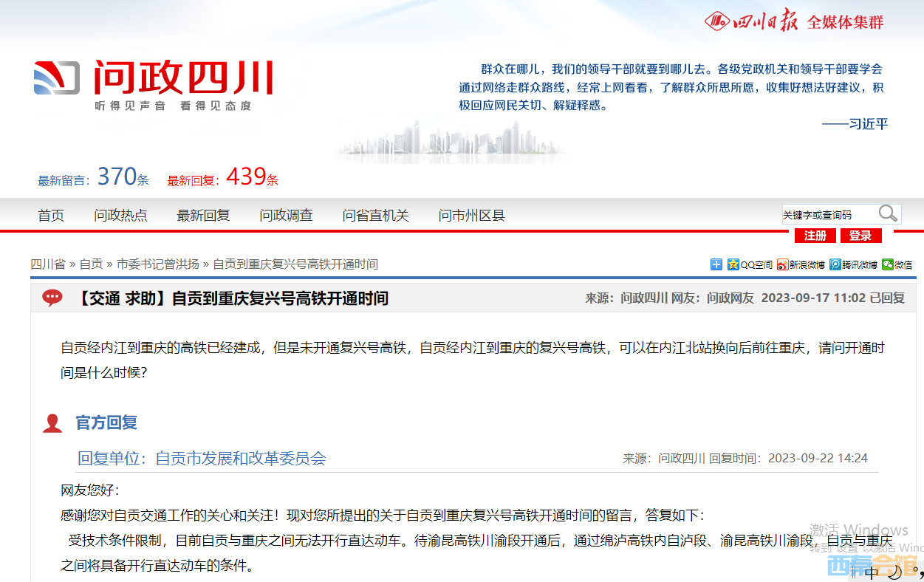The width and height of the screenshot is (924, 582).
Task: Open 问省直机关 from the navigation bar
Action: click(375, 216)
